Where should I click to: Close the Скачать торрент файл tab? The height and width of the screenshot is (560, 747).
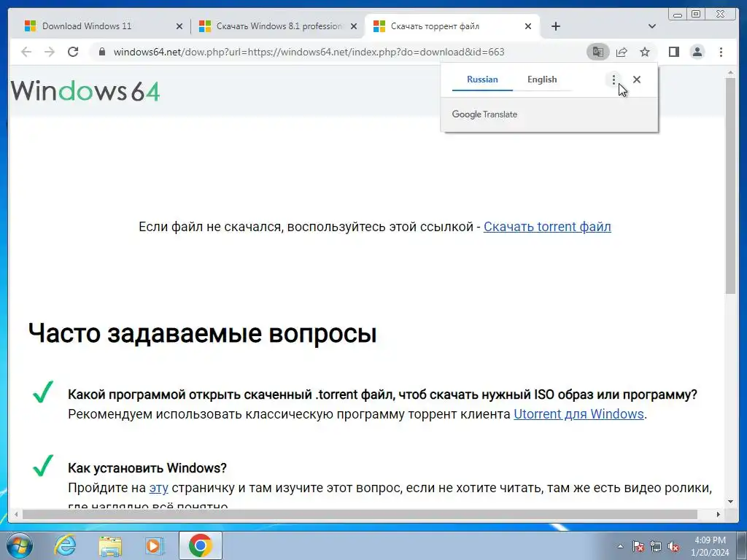pyautogui.click(x=528, y=26)
